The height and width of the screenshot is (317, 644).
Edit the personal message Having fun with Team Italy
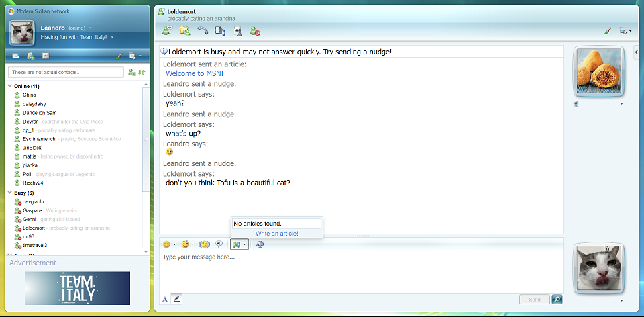pyautogui.click(x=74, y=37)
